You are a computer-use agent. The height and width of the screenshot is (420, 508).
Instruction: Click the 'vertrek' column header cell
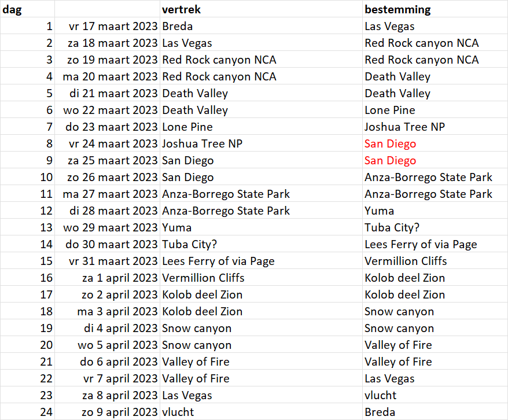(x=182, y=10)
